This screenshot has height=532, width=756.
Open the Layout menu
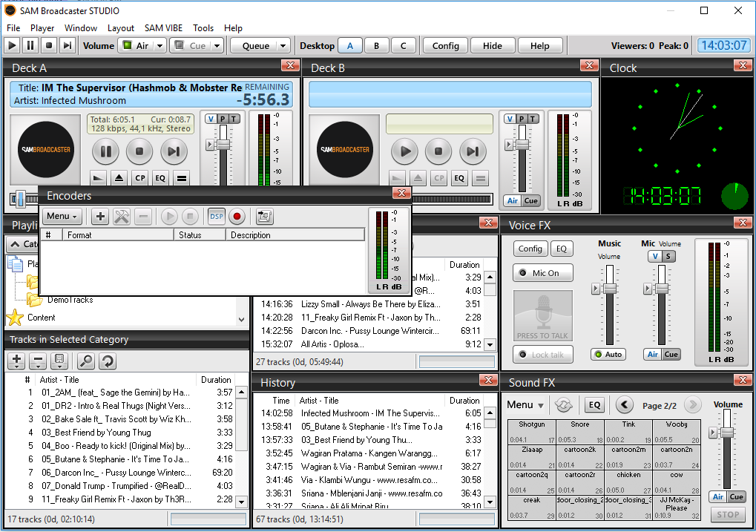click(121, 28)
